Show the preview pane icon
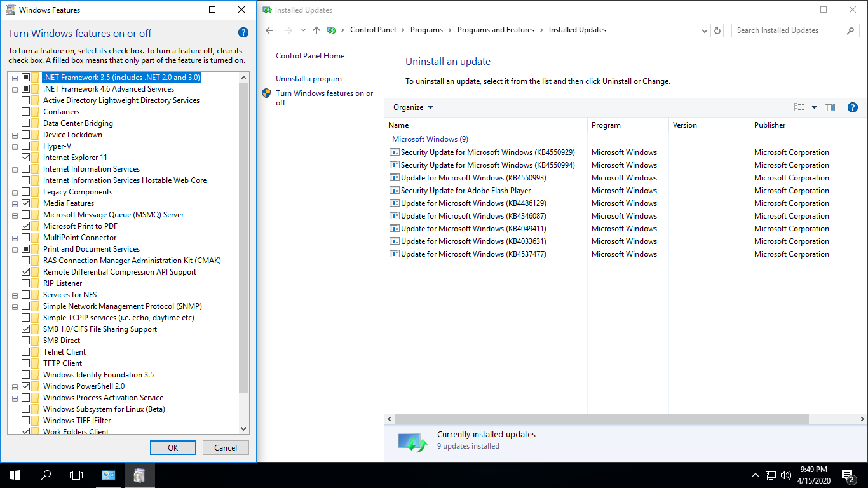Viewport: 868px width, 488px height. click(x=830, y=107)
